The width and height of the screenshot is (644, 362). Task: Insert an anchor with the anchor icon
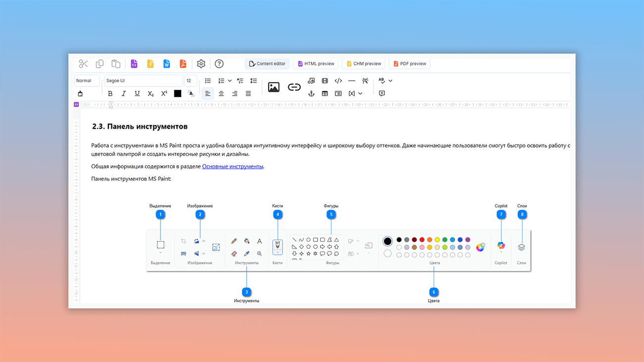click(311, 94)
